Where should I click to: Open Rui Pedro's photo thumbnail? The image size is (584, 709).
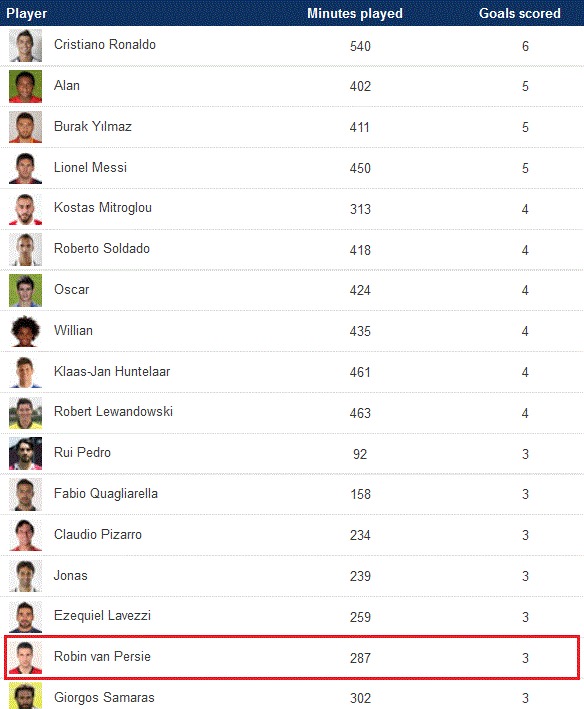(25, 454)
